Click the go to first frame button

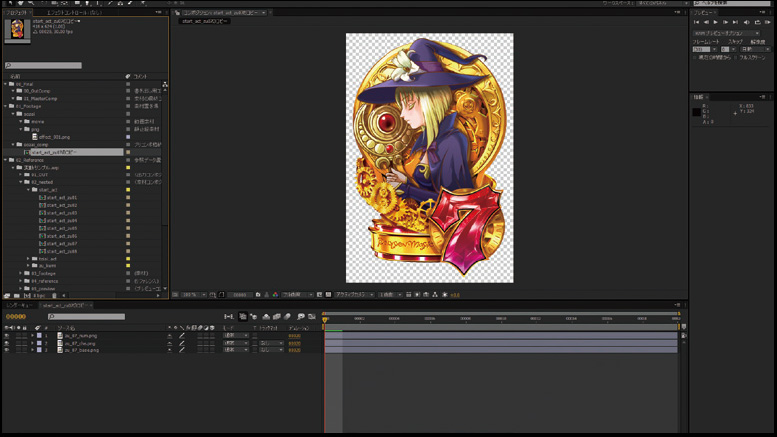tap(696, 22)
